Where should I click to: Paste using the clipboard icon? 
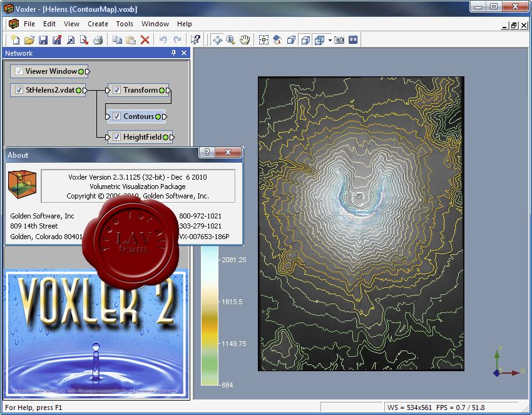(131, 40)
